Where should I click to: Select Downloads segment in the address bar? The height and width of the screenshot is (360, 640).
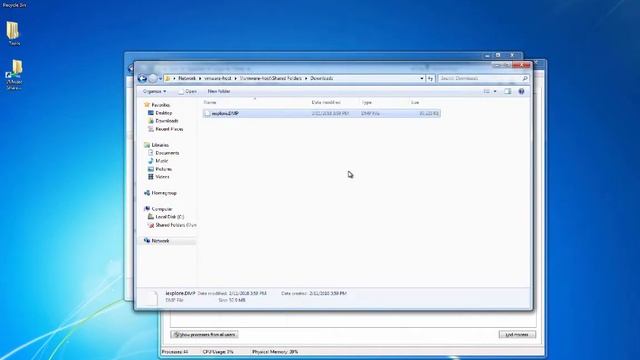(x=322, y=78)
